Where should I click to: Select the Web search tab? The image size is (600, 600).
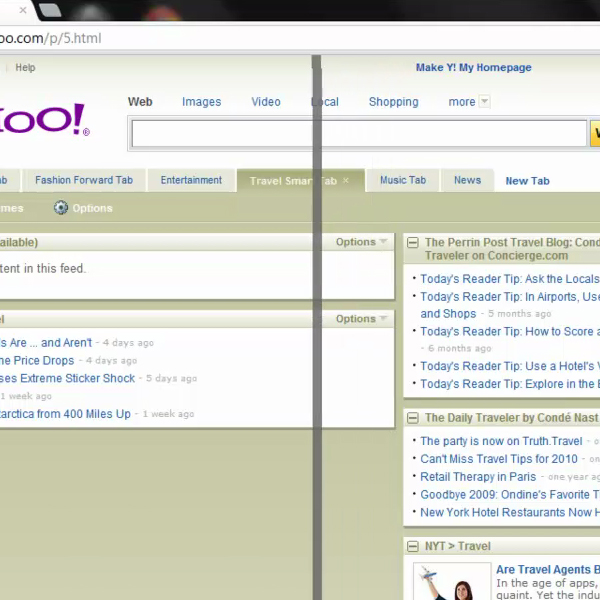point(140,102)
